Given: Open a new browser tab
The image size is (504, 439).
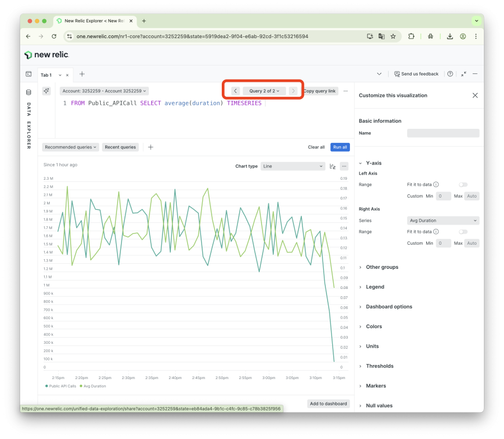Looking at the screenshot, I should 144,21.
